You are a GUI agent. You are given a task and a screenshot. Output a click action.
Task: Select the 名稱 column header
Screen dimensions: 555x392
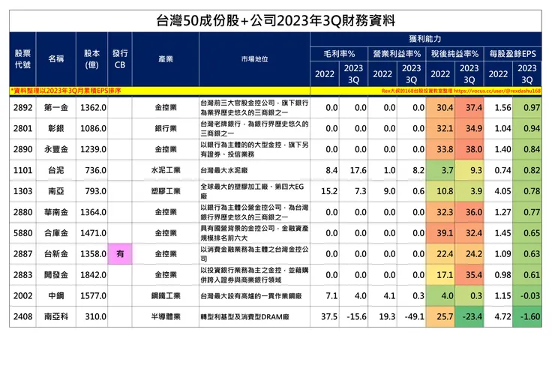pos(56,59)
